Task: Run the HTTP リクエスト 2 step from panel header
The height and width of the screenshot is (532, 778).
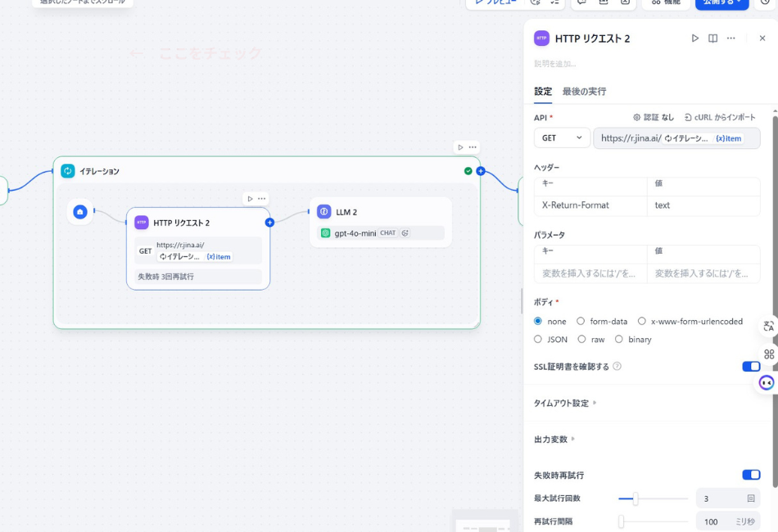Action: coord(695,38)
